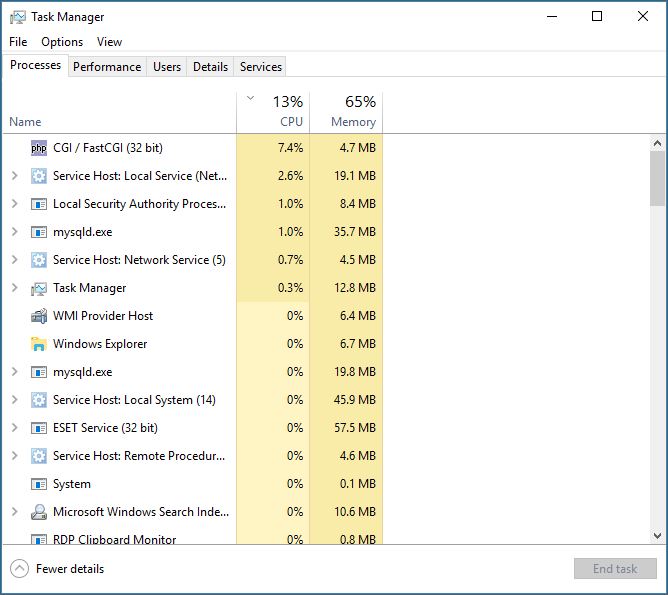The width and height of the screenshot is (668, 595).
Task: Switch to the Performance tab
Action: (x=107, y=67)
